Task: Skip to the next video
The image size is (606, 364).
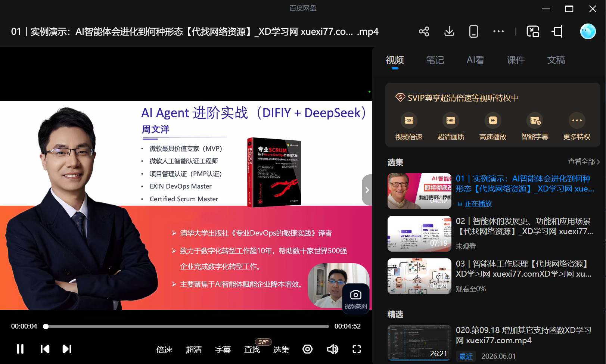Action: tap(67, 349)
